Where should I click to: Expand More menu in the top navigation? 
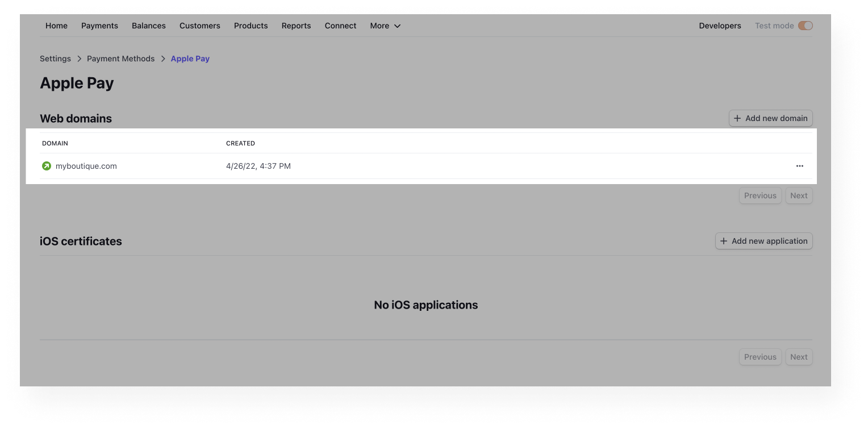coord(385,26)
